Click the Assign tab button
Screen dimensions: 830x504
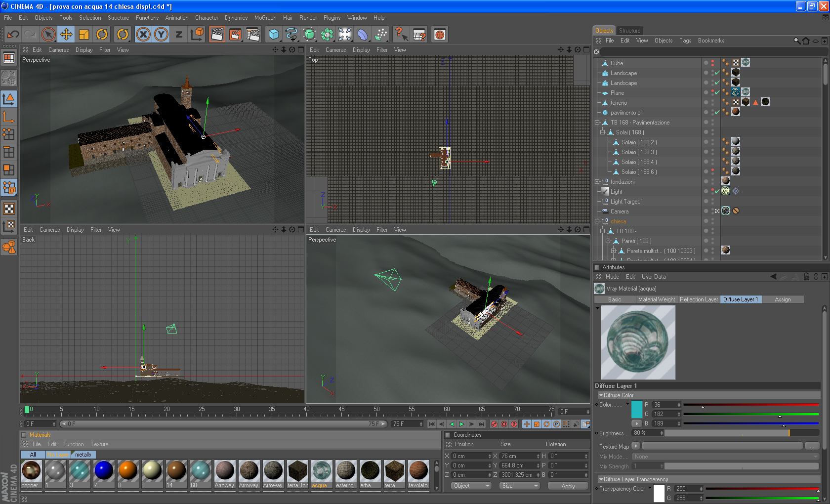coord(783,299)
